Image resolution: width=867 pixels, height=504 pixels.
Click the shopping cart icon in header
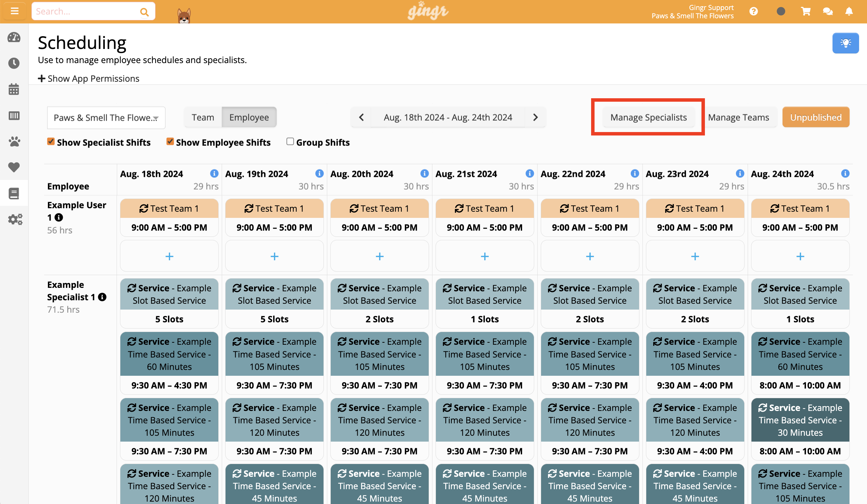pyautogui.click(x=805, y=11)
